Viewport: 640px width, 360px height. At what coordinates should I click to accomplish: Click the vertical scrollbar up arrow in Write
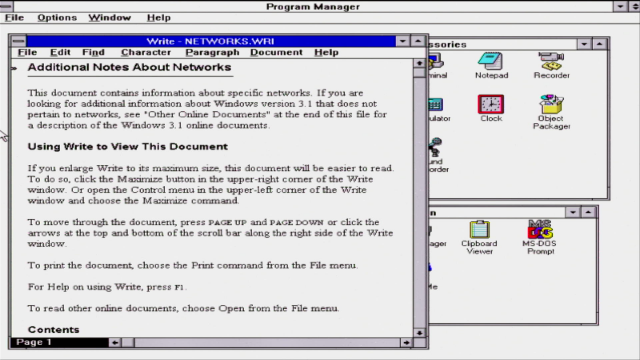pyautogui.click(x=419, y=63)
